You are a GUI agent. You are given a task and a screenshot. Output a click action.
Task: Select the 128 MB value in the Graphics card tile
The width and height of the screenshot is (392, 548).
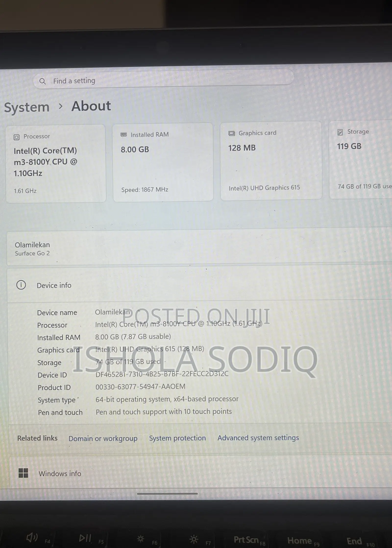242,148
